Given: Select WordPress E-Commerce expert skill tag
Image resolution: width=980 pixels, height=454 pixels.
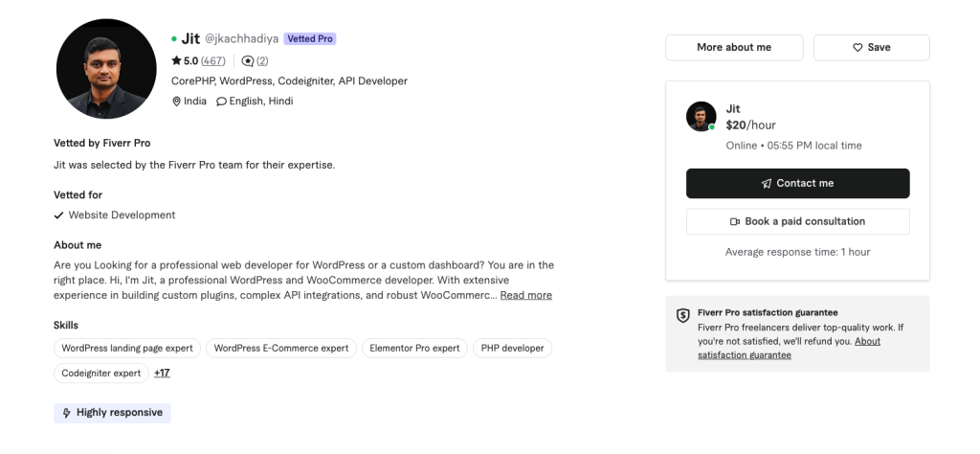Looking at the screenshot, I should pos(281,349).
